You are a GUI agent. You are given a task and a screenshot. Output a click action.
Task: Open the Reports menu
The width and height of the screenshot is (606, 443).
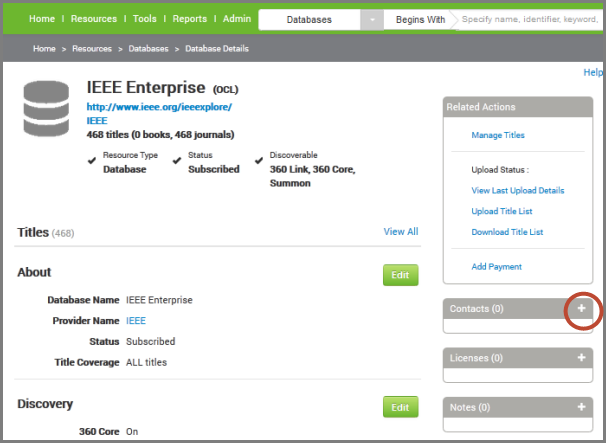click(x=189, y=19)
